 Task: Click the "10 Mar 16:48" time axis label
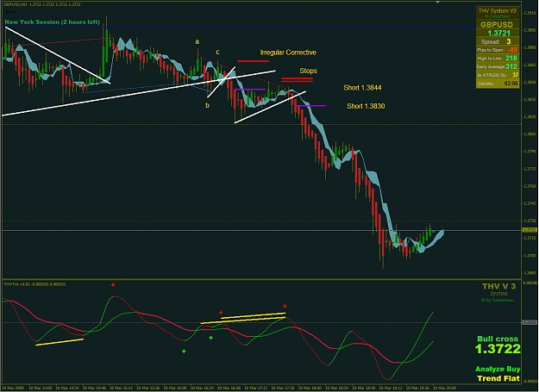(229, 389)
